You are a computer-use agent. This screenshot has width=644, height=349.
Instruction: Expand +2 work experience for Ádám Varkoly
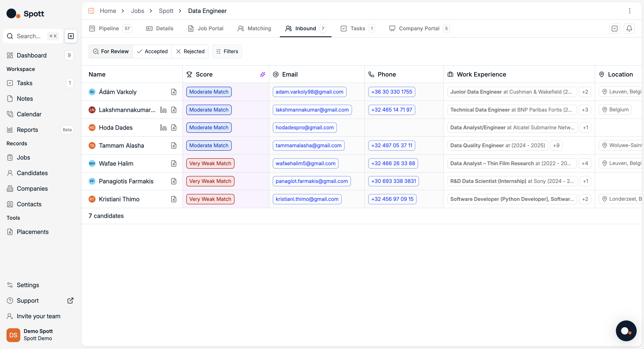(x=585, y=92)
